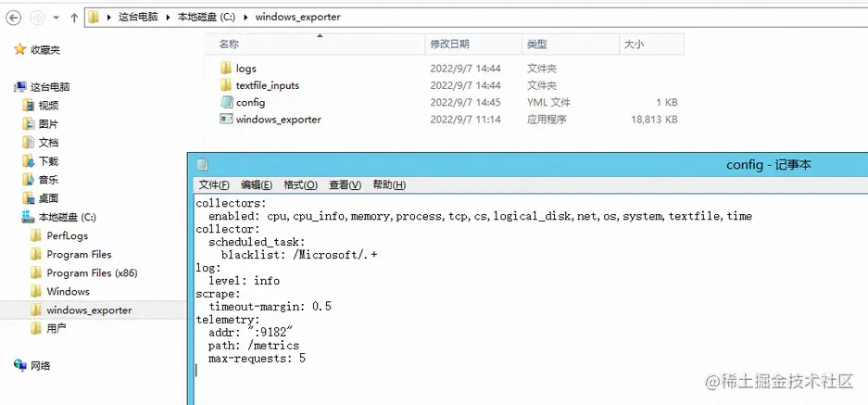Click the config file name
Screen dimensions: 868x405
click(x=250, y=103)
